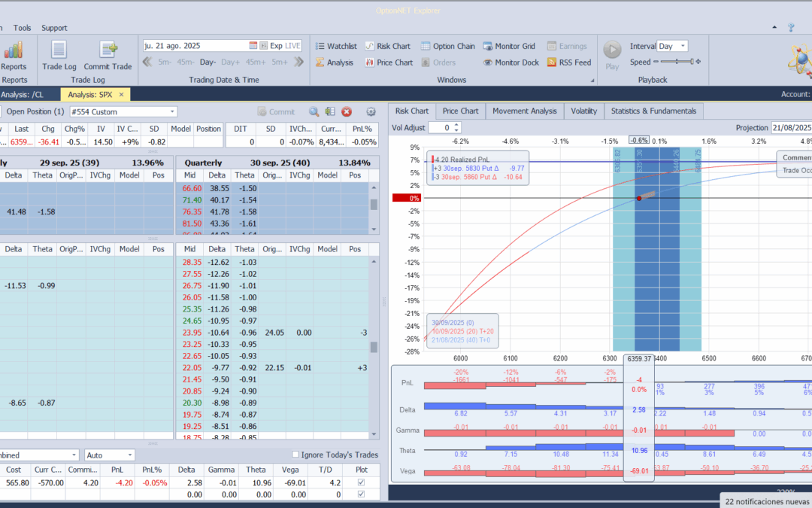Image resolution: width=812 pixels, height=508 pixels.
Task: Open the Option Chain window
Action: click(x=448, y=46)
